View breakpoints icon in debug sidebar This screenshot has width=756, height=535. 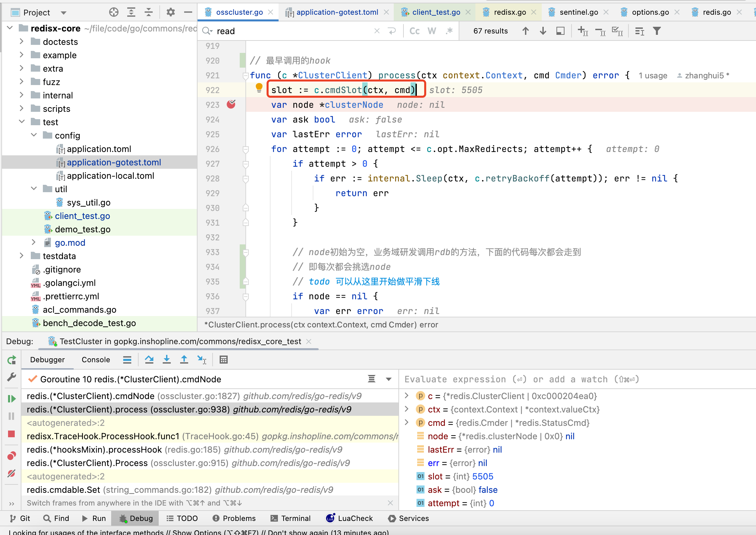tap(12, 456)
